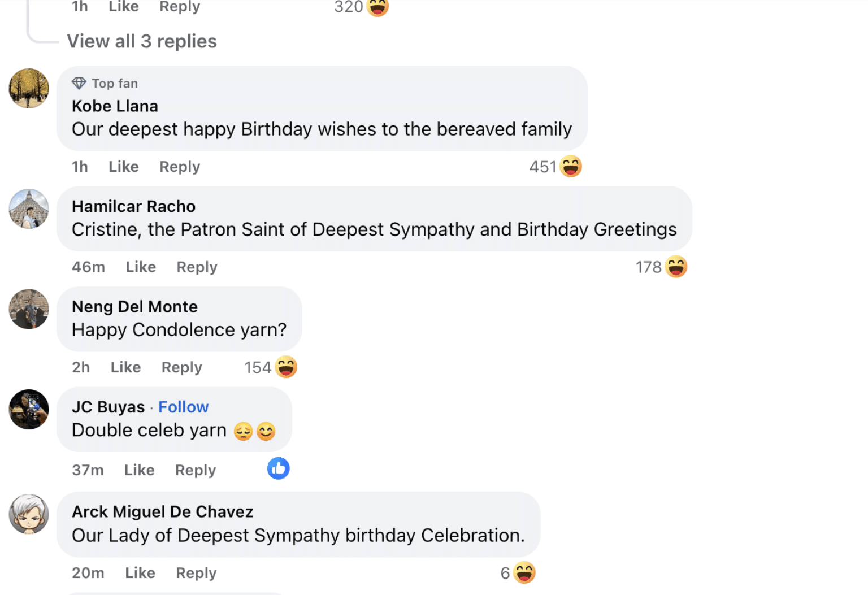
Task: Like Neng Del Monte's comment
Action: click(125, 367)
